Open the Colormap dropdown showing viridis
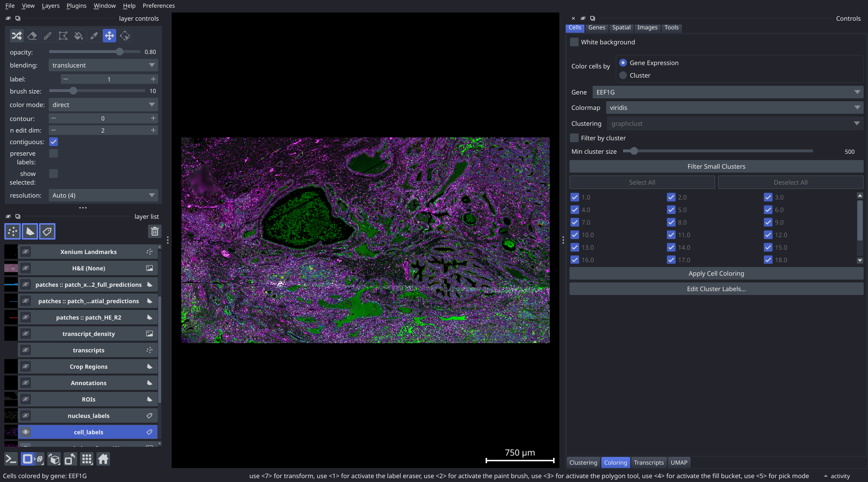This screenshot has height=482, width=868. [734, 107]
